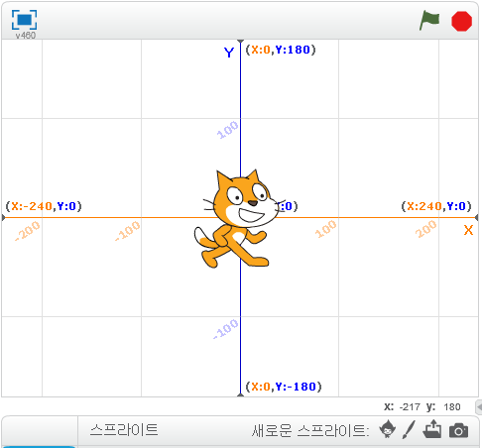Image resolution: width=482 pixels, height=448 pixels.
Task: Collapse stage panel with side arrow
Action: tap(479, 407)
